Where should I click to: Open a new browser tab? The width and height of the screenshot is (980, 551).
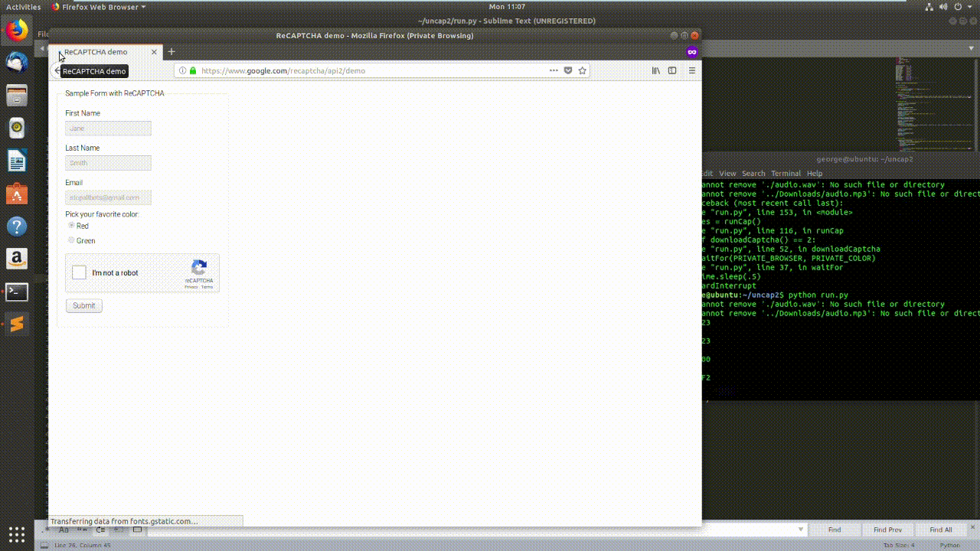tap(171, 52)
